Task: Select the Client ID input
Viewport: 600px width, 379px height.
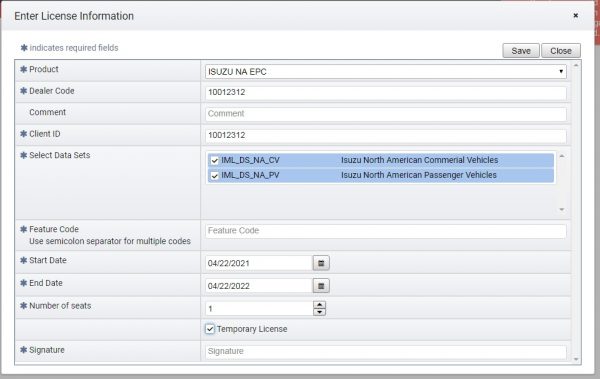Action: point(386,135)
